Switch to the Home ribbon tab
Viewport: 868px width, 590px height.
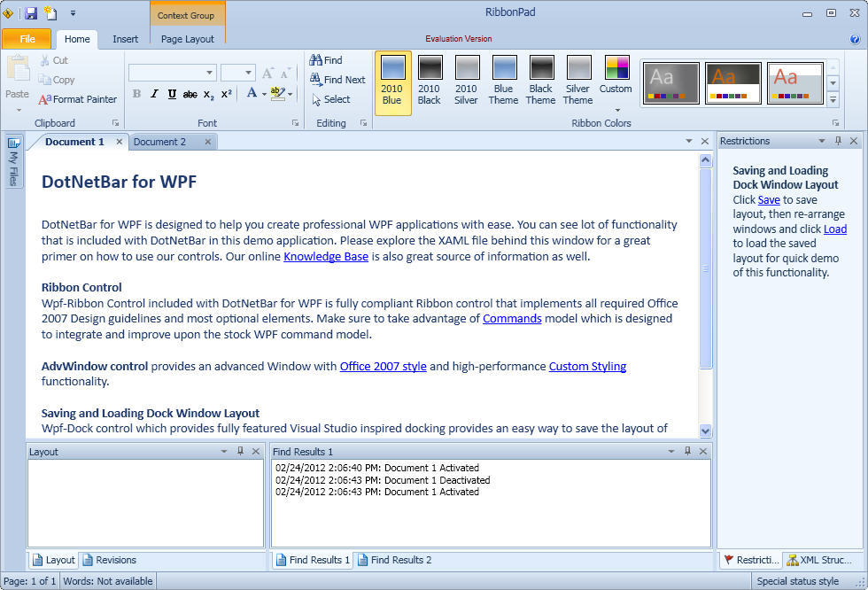point(77,39)
